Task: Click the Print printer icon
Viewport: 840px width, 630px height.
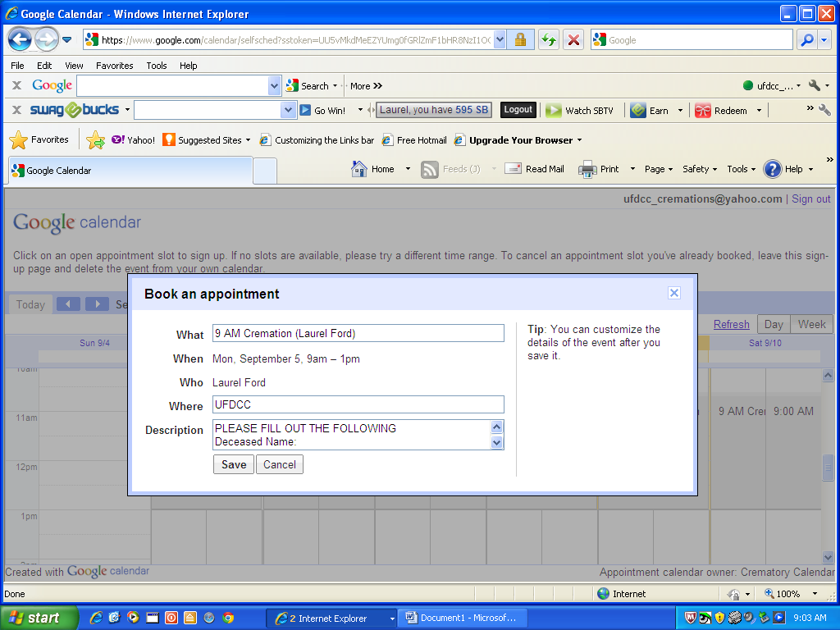Action: 587,169
